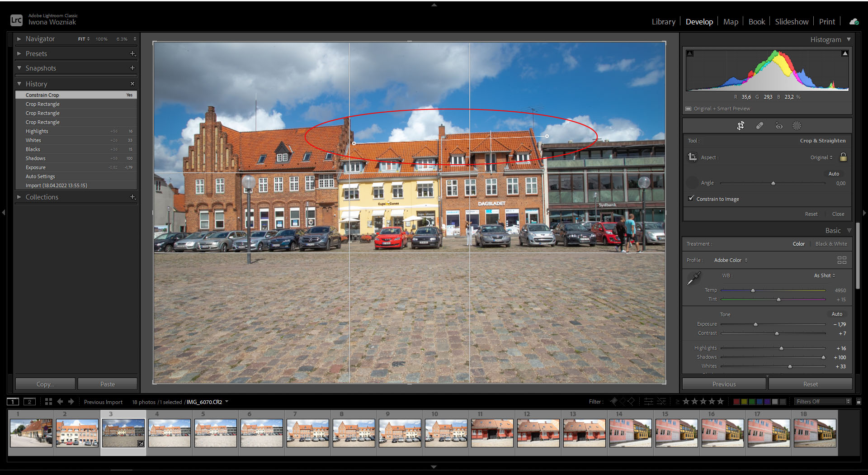Viewport: 868px width, 475px height.
Task: Select the Red Eye Correction tool
Action: tap(778, 126)
